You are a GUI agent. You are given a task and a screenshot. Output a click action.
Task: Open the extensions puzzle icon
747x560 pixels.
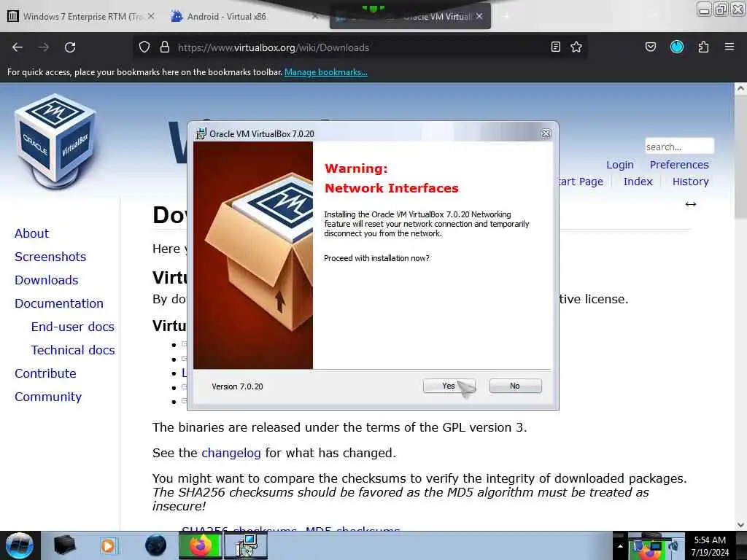point(703,47)
